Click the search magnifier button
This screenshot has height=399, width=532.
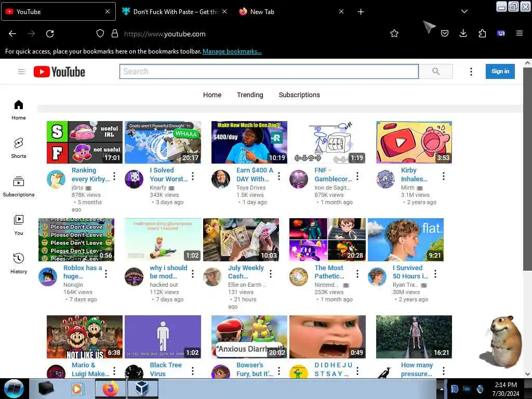coord(436,71)
